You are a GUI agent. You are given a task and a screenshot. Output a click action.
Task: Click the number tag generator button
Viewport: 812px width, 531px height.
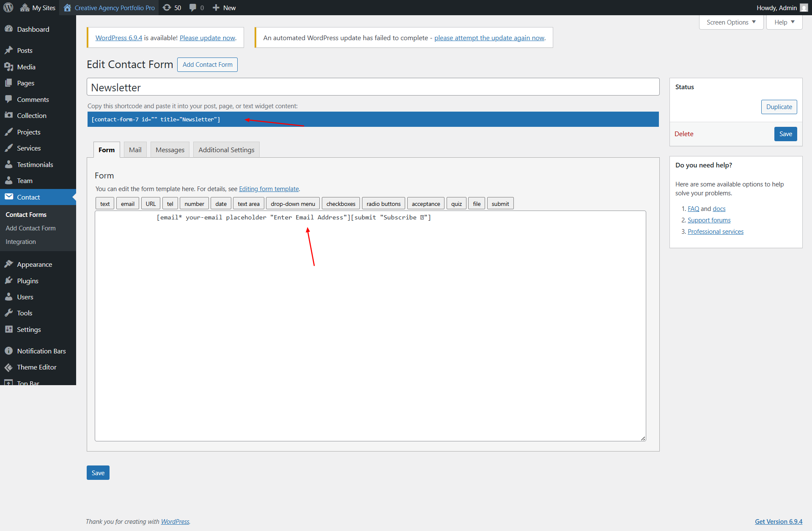(194, 204)
